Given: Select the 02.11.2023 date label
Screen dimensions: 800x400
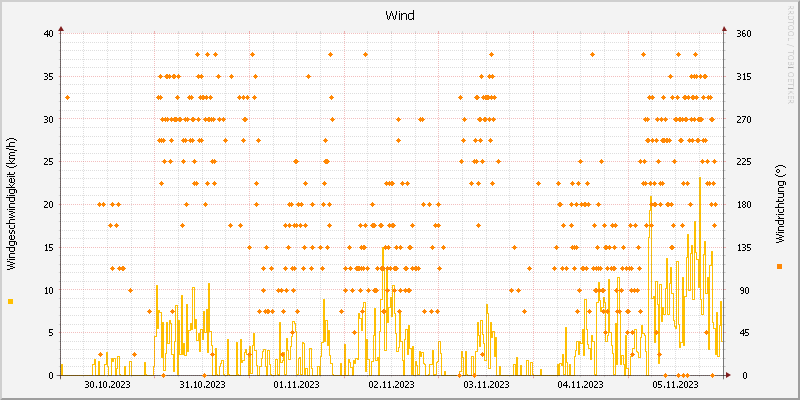Looking at the screenshot, I should click(x=391, y=385).
